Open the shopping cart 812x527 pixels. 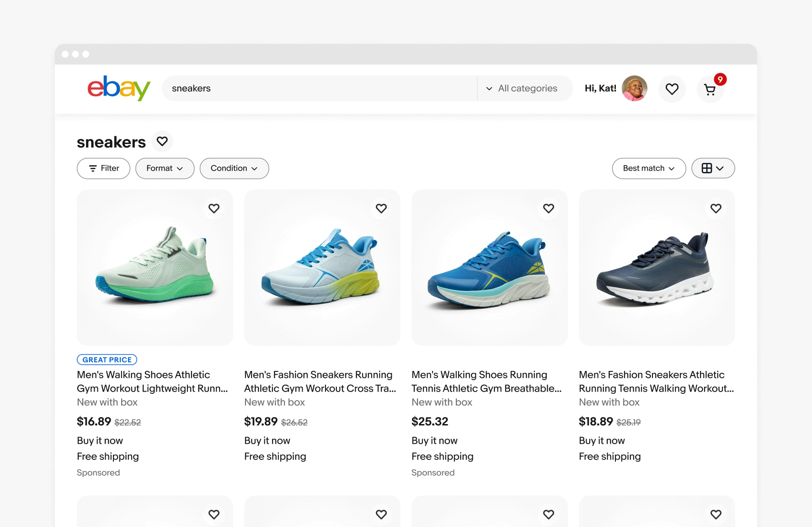tap(710, 89)
